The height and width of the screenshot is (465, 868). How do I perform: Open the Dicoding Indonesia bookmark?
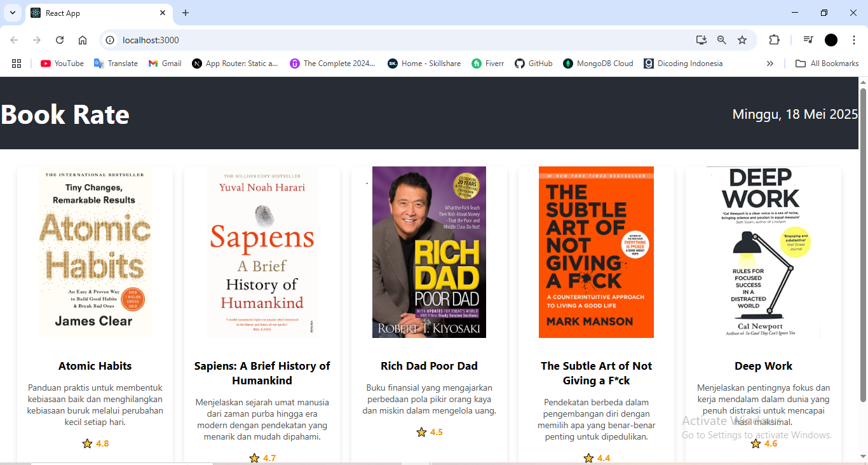[x=683, y=64]
